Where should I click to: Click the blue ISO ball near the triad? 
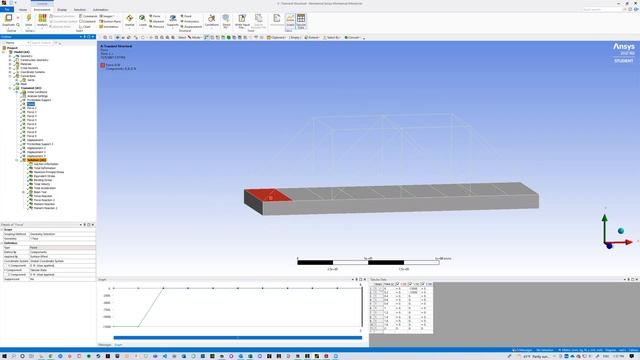pyautogui.click(x=621, y=231)
